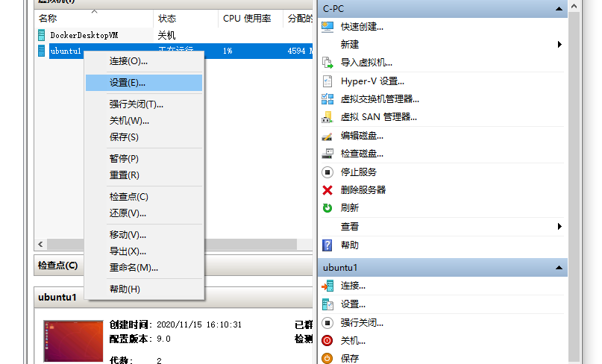602x364 pixels.
Task: Open 导入虚拟机... action
Action: pos(366,63)
